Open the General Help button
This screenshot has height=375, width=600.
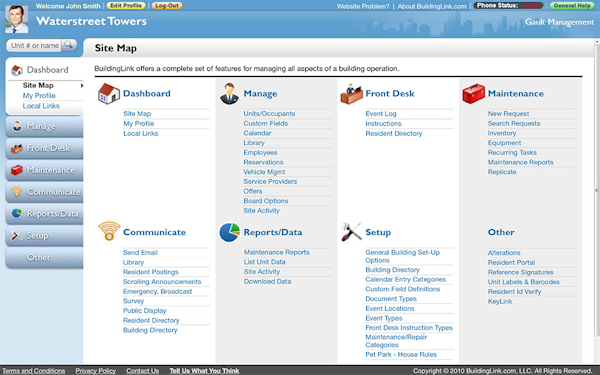[572, 6]
